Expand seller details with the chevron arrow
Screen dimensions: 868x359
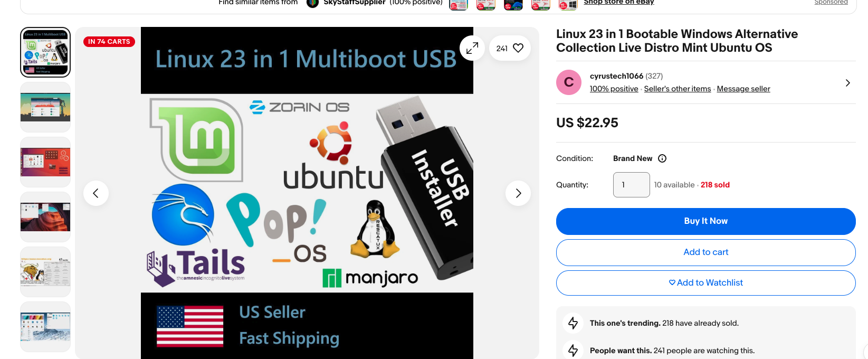point(847,83)
